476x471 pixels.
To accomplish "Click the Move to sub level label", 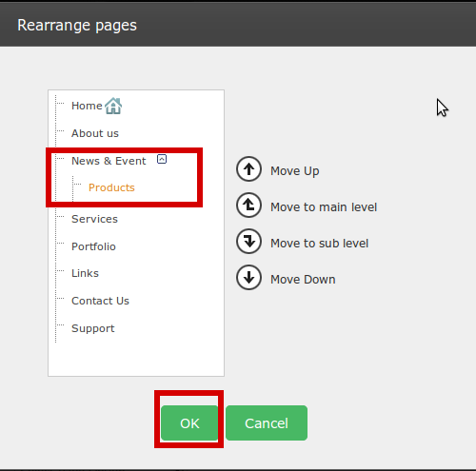I will tap(319, 244).
